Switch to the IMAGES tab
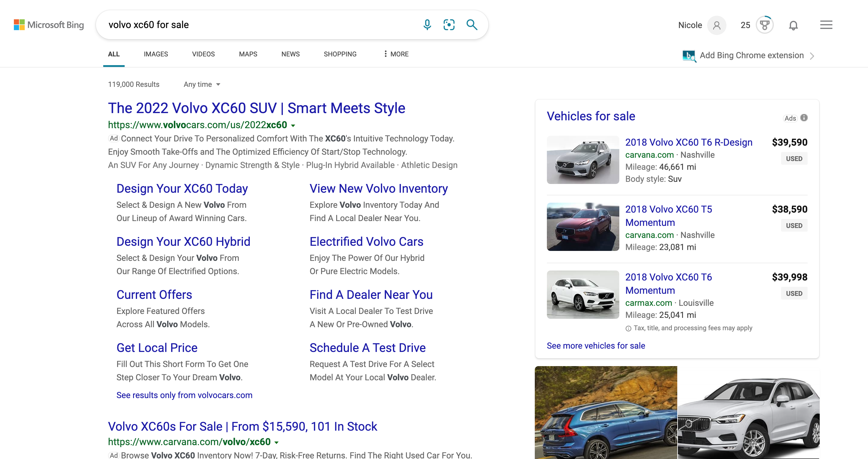This screenshot has width=868, height=459. click(x=156, y=54)
